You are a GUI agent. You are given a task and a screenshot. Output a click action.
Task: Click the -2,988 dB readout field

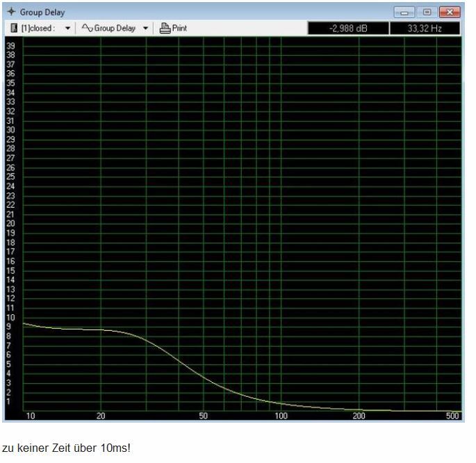tap(347, 29)
